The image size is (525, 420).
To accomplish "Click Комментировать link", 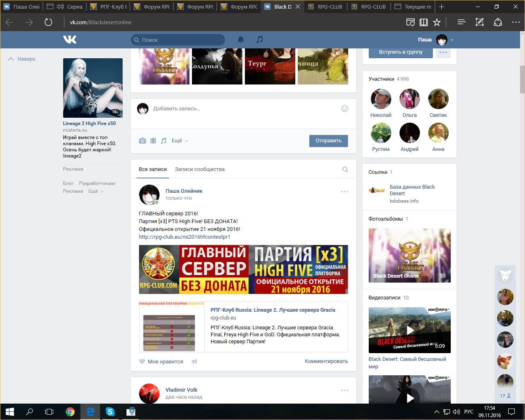I will (326, 361).
